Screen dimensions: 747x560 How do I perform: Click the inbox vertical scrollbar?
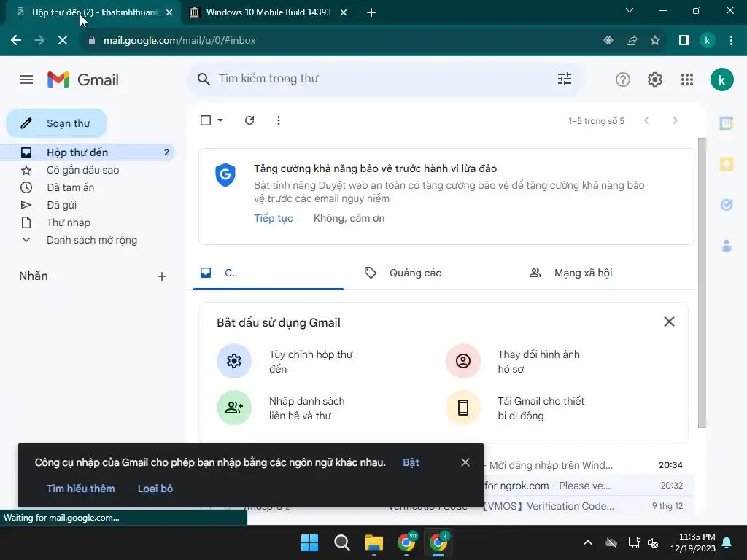[702, 283]
